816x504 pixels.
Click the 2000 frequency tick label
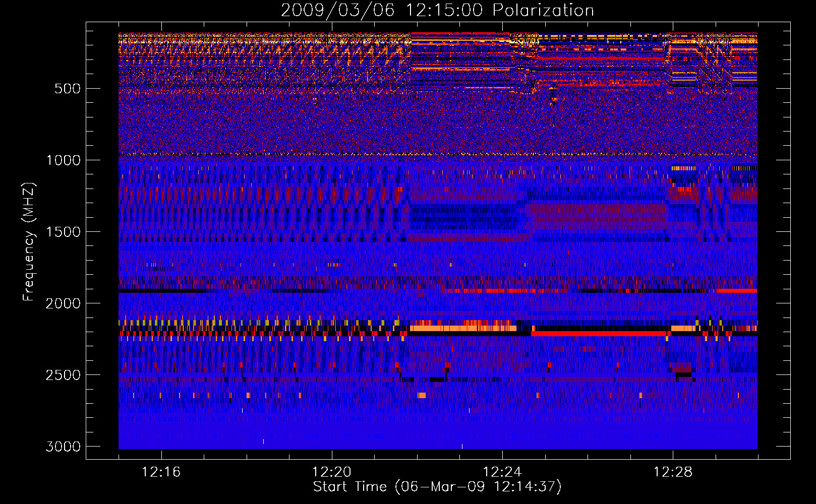(x=63, y=303)
